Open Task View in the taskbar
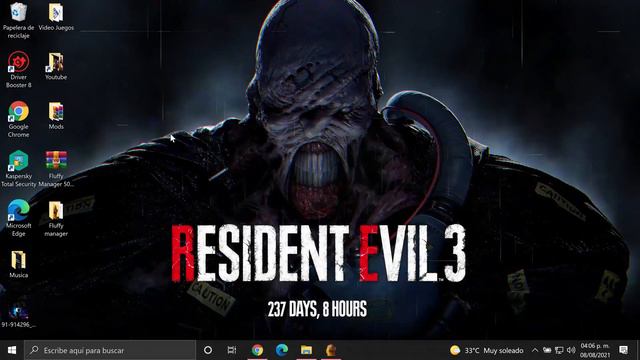Viewport: 640px width, 360px height. coord(232,350)
